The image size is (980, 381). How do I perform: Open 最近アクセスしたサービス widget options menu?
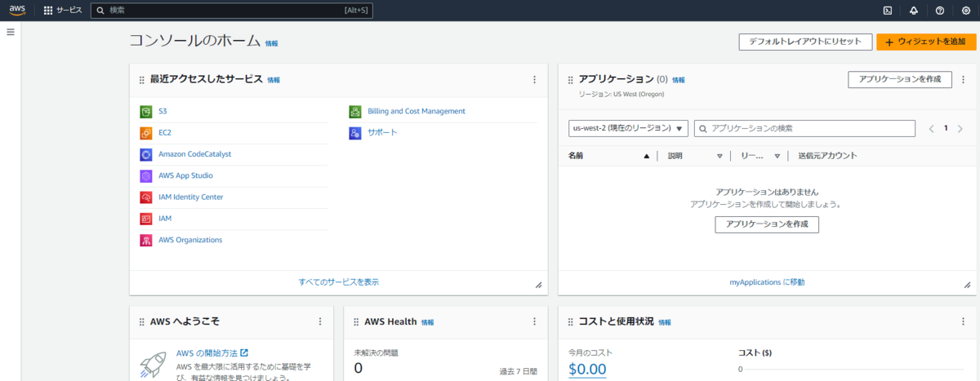tap(535, 80)
